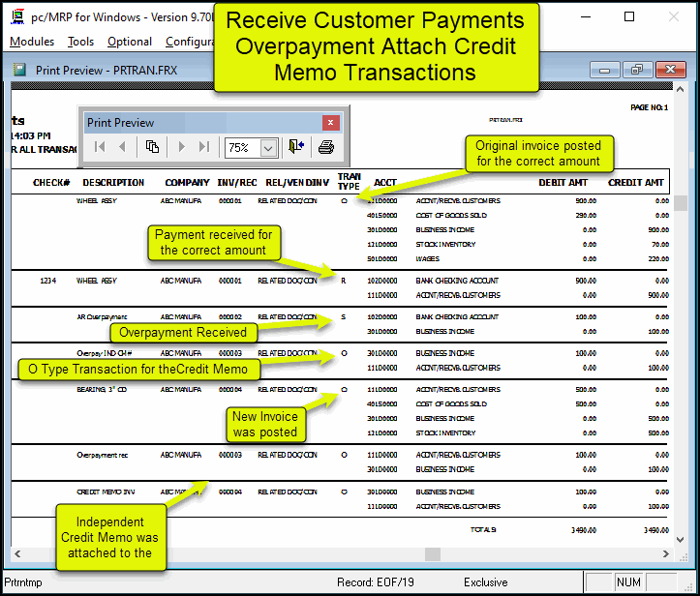Print the report with printer icon
This screenshot has height=596, width=700.
tap(326, 147)
